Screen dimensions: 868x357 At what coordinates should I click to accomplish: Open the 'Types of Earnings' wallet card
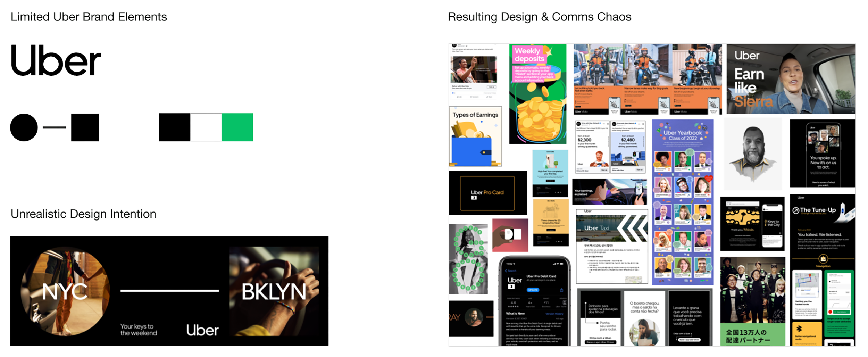pyautogui.click(x=475, y=136)
